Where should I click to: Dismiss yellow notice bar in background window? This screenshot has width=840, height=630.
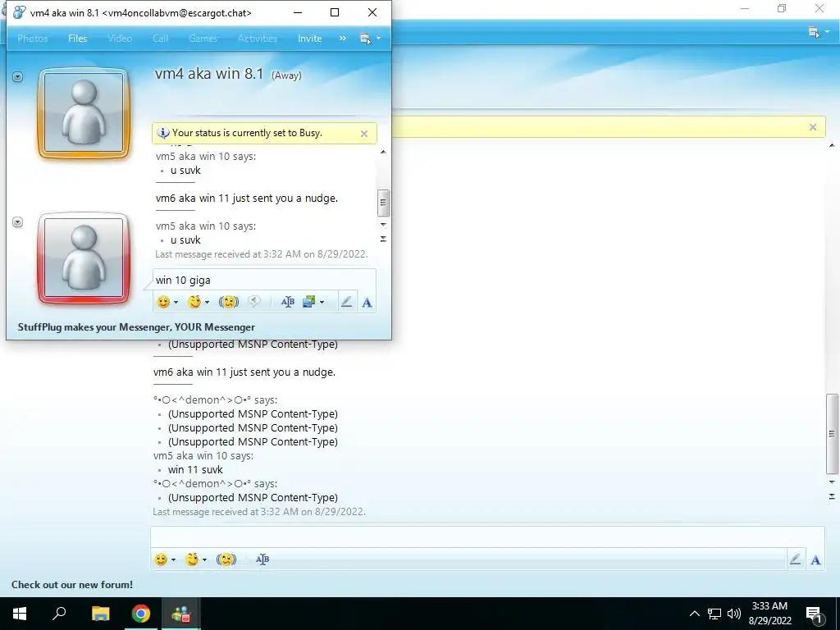813,127
